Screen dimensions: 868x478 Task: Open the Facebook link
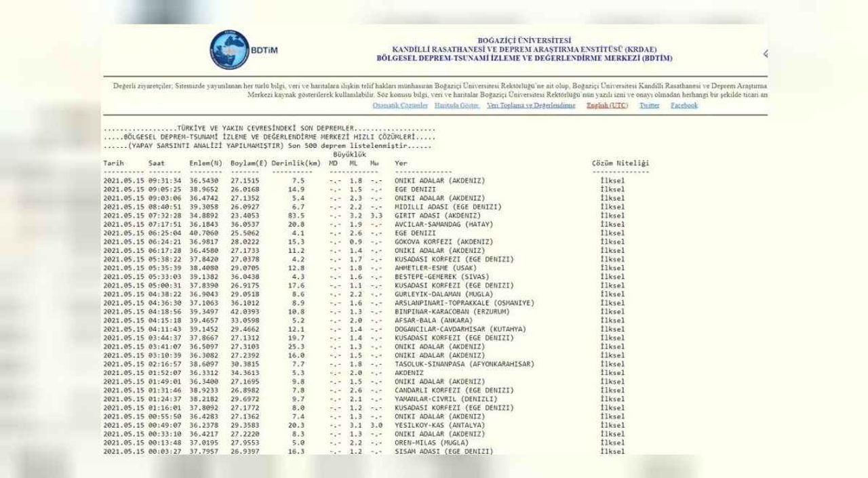pos(684,105)
